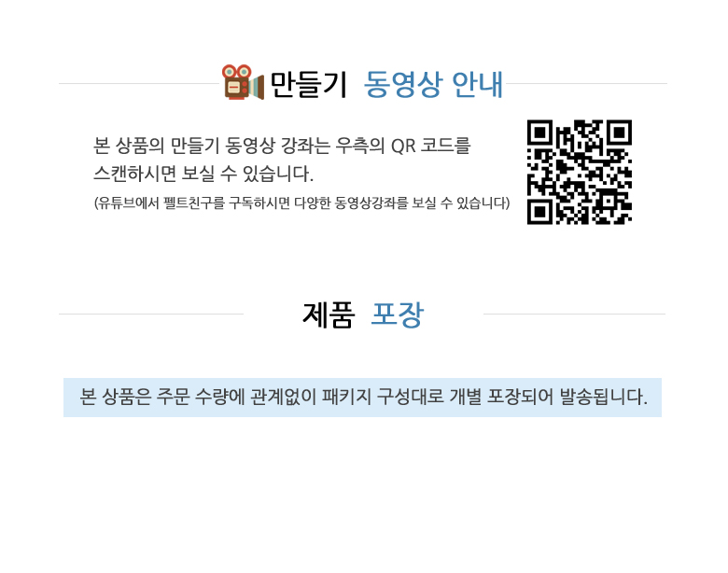
Task: Click the divider line left of the camera icon
Action: coord(139,84)
